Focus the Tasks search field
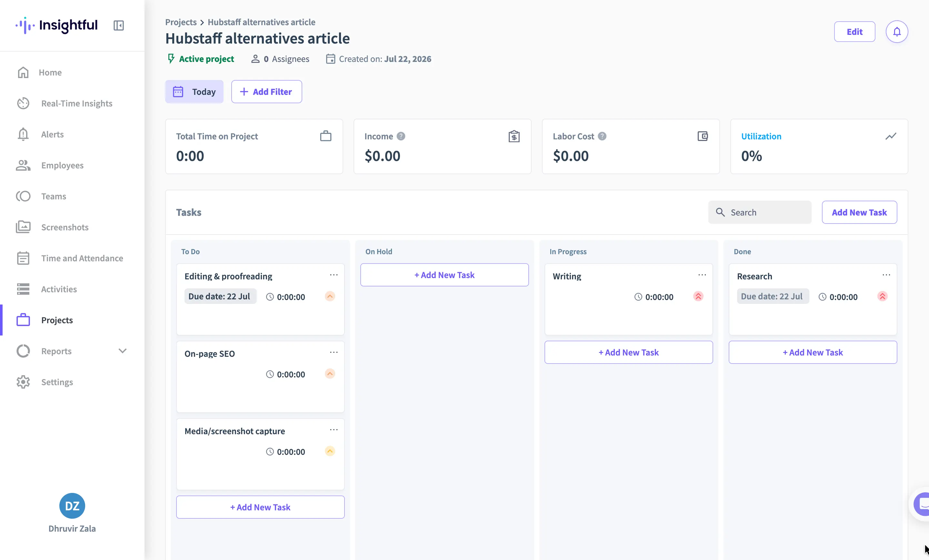The image size is (929, 560). tap(760, 212)
